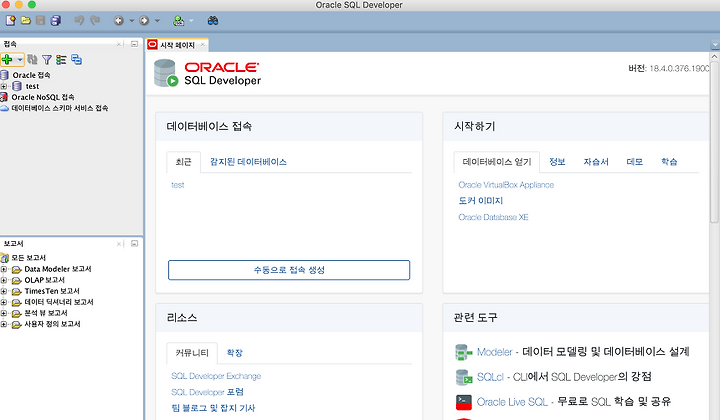Minimize the 보고서 reports panel
The image size is (720, 420).
tap(134, 243)
